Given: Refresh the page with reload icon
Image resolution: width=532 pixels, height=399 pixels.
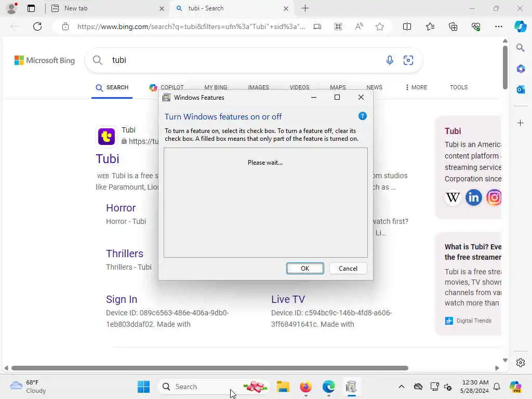Looking at the screenshot, I should (37, 26).
